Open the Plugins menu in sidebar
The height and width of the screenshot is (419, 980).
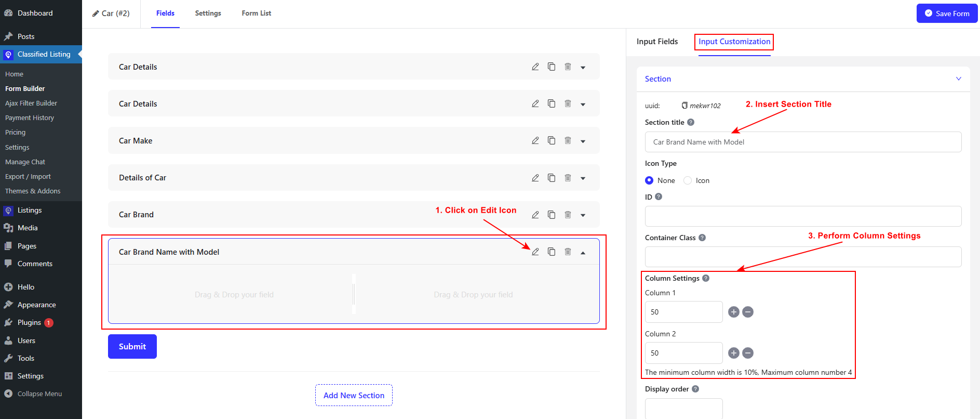29,322
